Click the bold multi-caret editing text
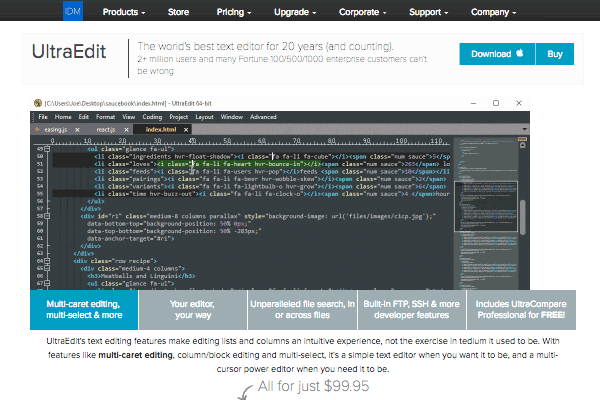Viewport: 600px width, 400px height. coord(135,355)
